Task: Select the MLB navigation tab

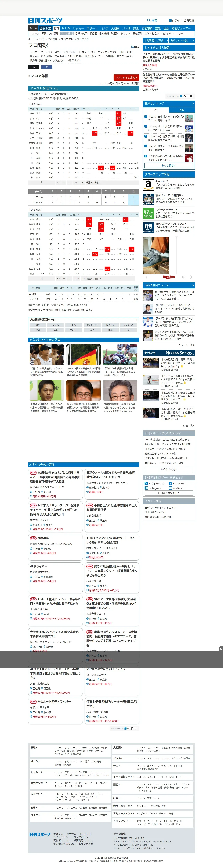Action: (x=66, y=29)
